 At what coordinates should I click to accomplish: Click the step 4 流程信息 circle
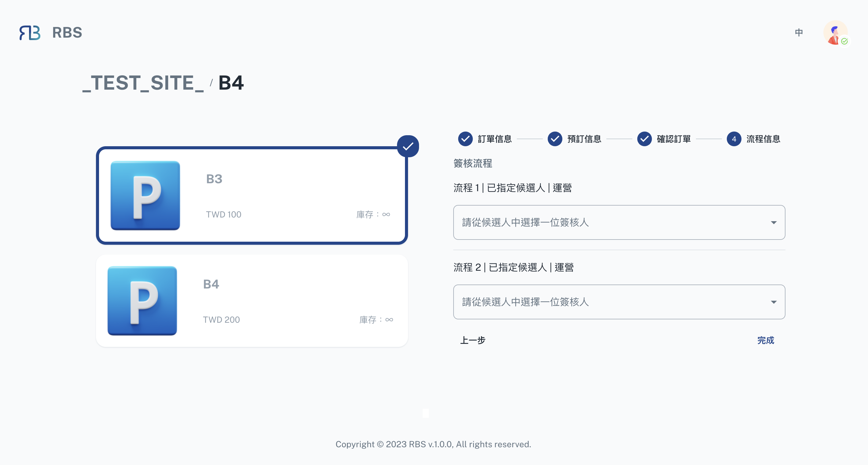[734, 139]
